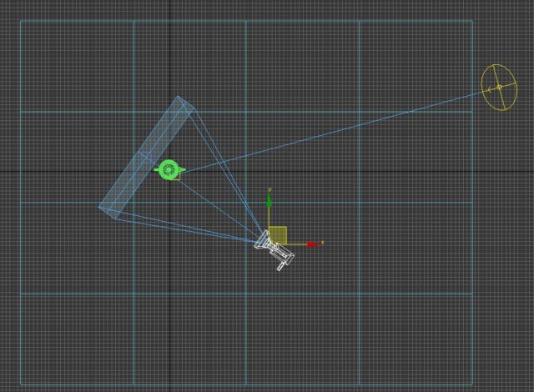
Task: Click the green Y-axis gizmo arrow
Action: pos(269,200)
